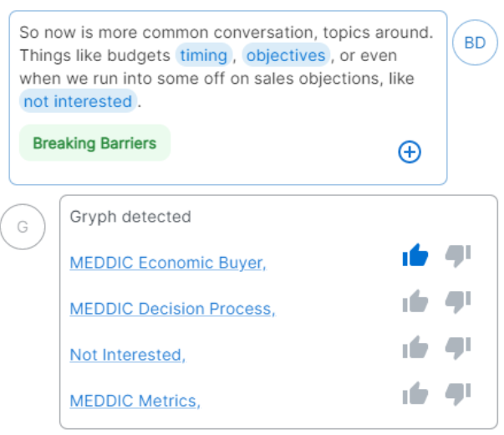Thumbs down the Not Interested detection
Image resolution: width=504 pixels, height=435 pixels.
click(x=458, y=348)
